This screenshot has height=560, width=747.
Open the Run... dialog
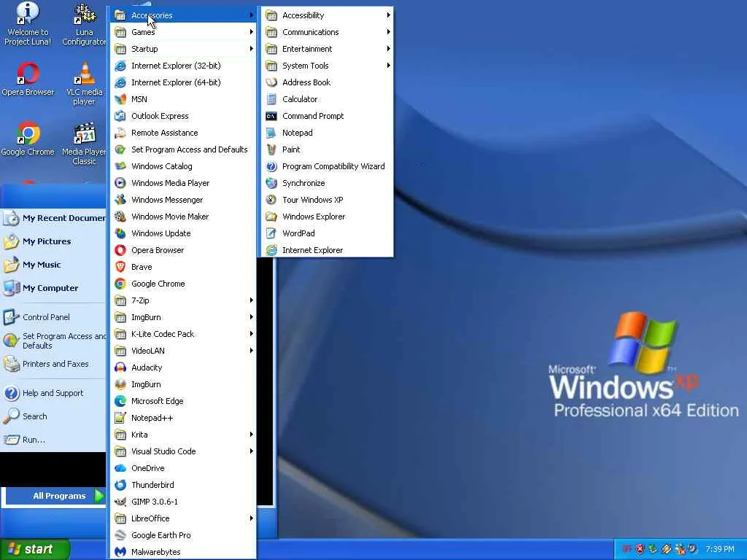tap(54, 440)
